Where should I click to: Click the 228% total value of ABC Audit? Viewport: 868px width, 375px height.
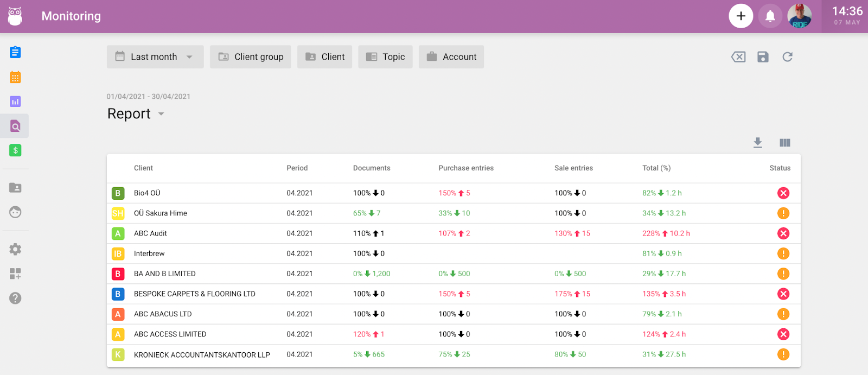[x=666, y=233]
